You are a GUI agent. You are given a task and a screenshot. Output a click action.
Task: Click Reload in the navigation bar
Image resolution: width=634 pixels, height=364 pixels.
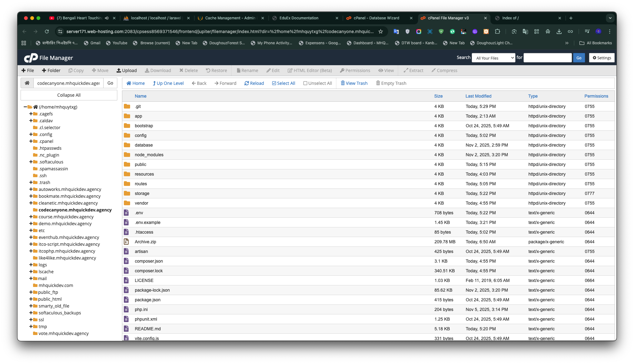[x=254, y=83]
